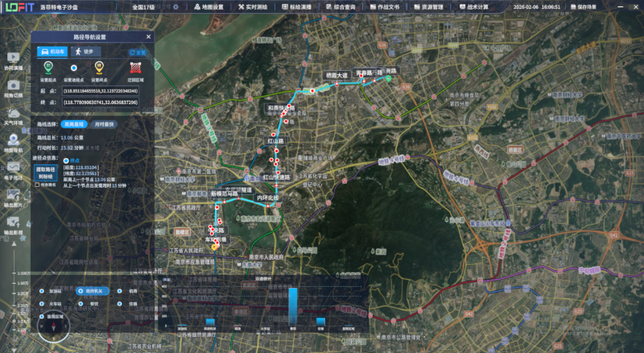Click the 用时最快 route option button
644x353 pixels.
tap(104, 124)
